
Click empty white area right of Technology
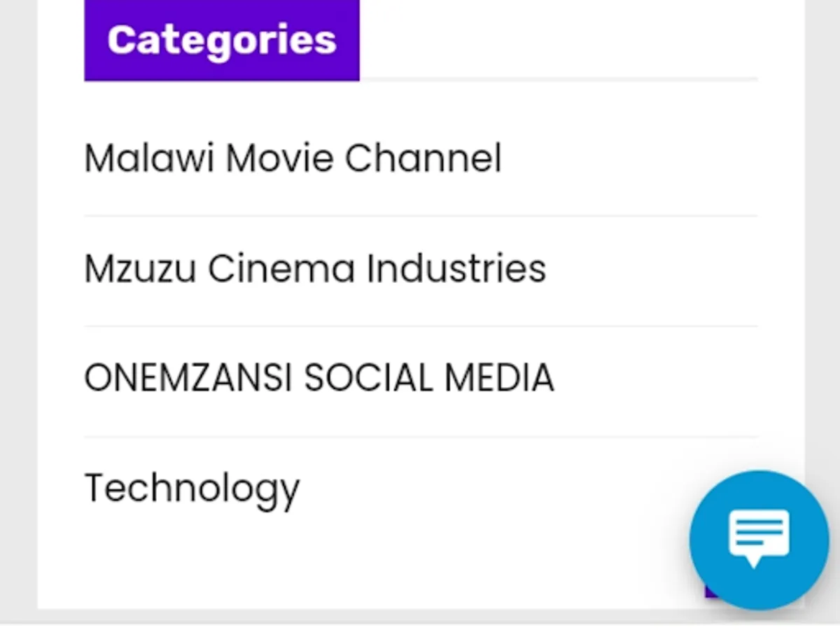[490, 488]
